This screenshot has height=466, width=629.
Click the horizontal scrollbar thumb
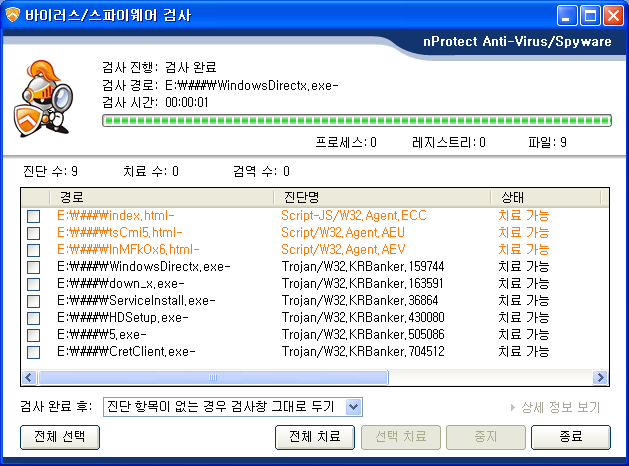(x=213, y=377)
